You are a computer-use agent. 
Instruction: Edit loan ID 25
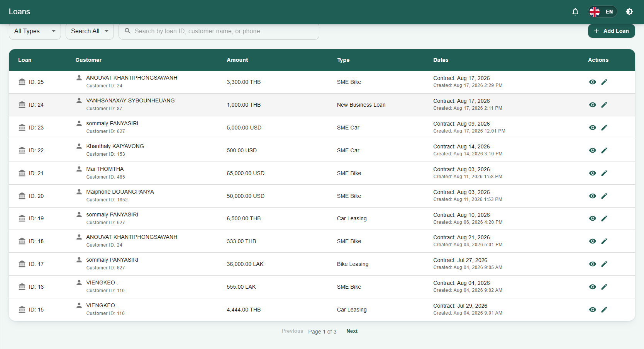point(604,82)
